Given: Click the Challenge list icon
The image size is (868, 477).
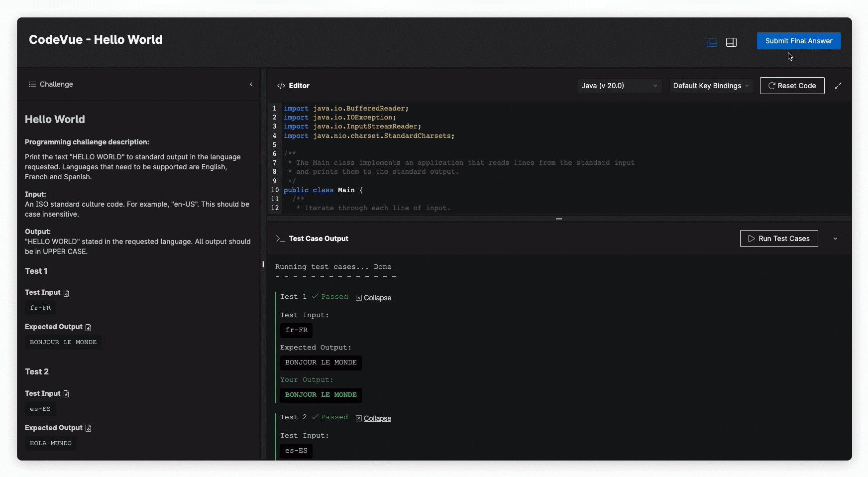Looking at the screenshot, I should point(32,84).
